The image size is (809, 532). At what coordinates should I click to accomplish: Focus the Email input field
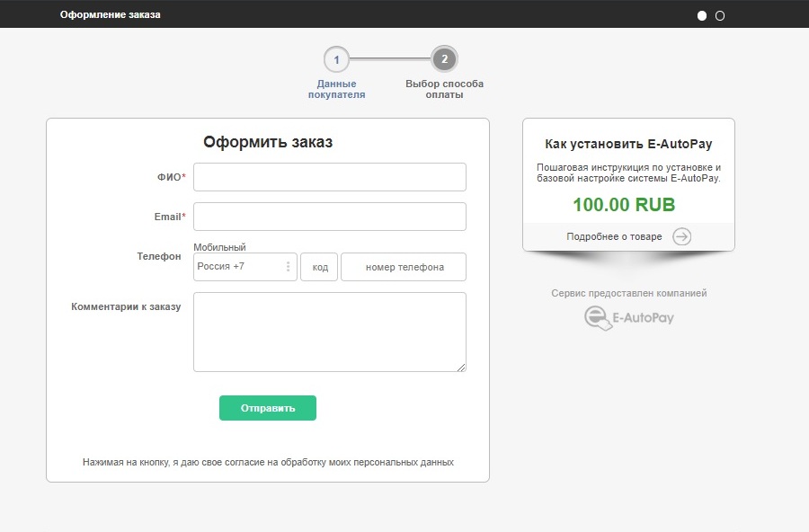click(329, 217)
